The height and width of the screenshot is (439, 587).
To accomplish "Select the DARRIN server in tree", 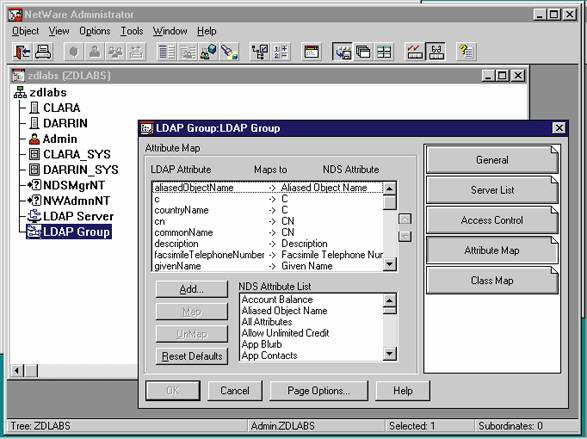I will (x=65, y=123).
